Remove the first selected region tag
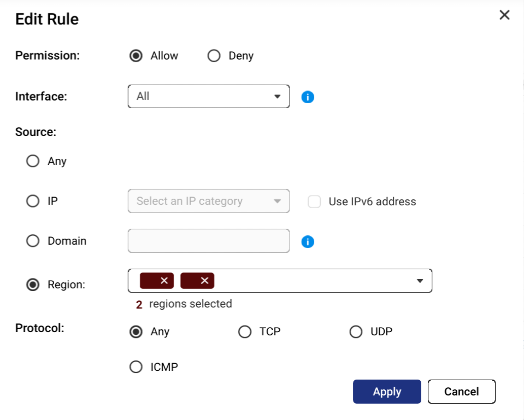Image resolution: width=524 pixels, height=420 pixels. tap(164, 281)
